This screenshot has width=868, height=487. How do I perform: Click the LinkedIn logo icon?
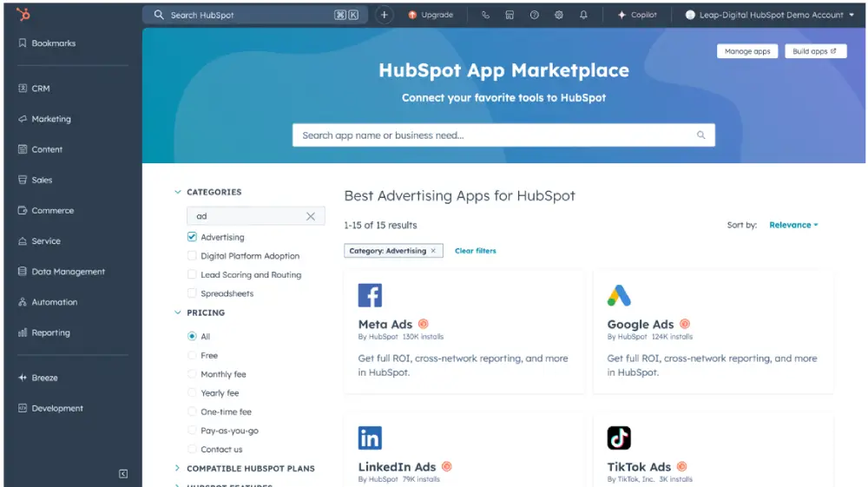(370, 438)
